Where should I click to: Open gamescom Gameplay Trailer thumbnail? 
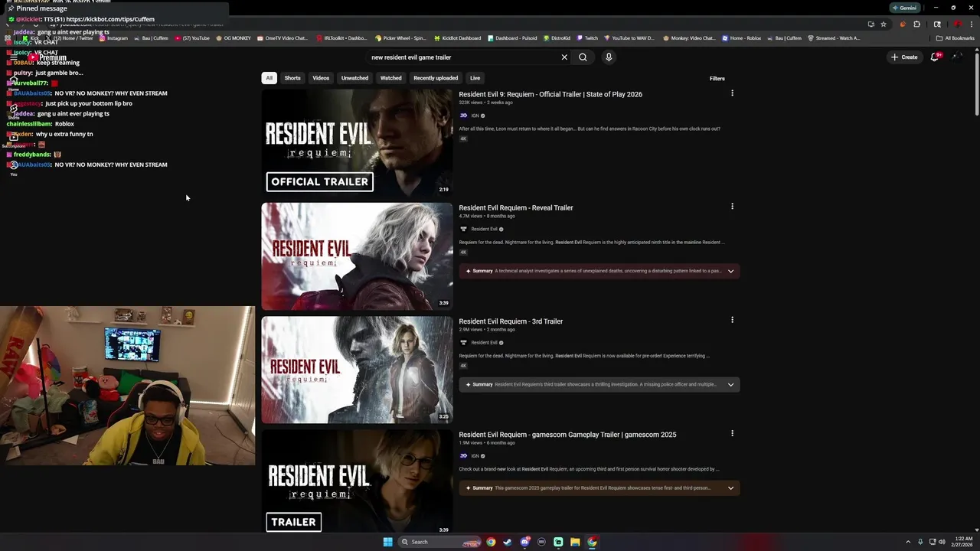coord(357,481)
